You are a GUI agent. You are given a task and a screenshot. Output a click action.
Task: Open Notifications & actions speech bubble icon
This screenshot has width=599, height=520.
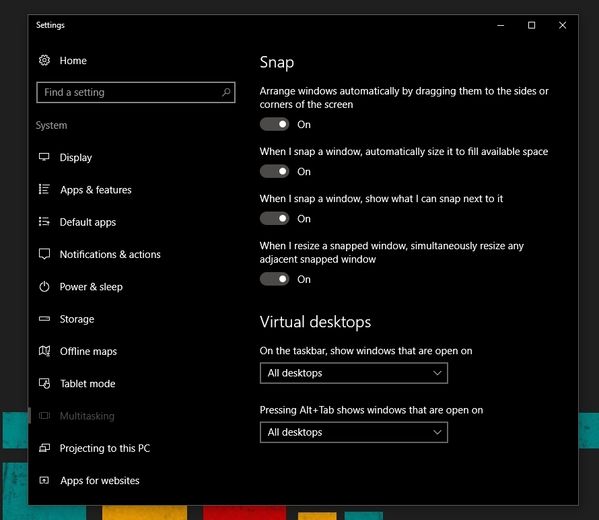click(x=44, y=254)
